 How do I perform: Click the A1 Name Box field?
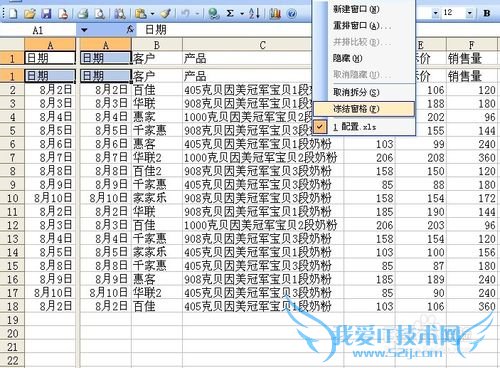tap(38, 30)
